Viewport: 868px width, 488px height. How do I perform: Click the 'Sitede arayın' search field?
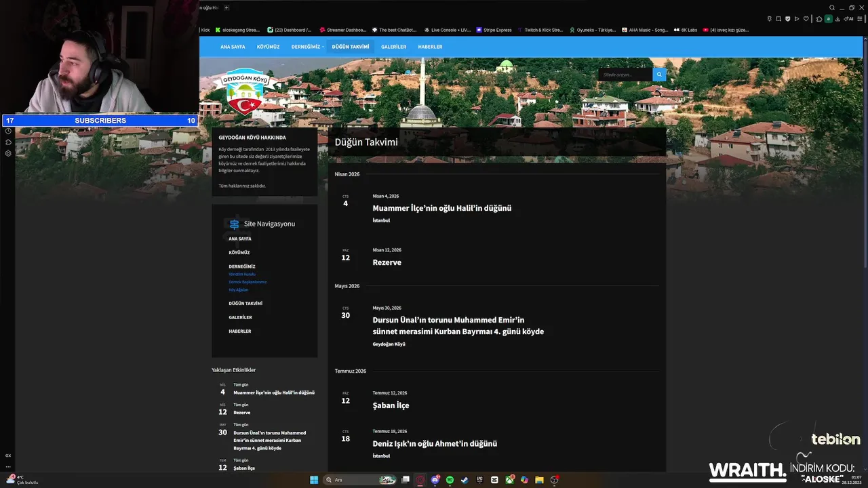pyautogui.click(x=625, y=75)
